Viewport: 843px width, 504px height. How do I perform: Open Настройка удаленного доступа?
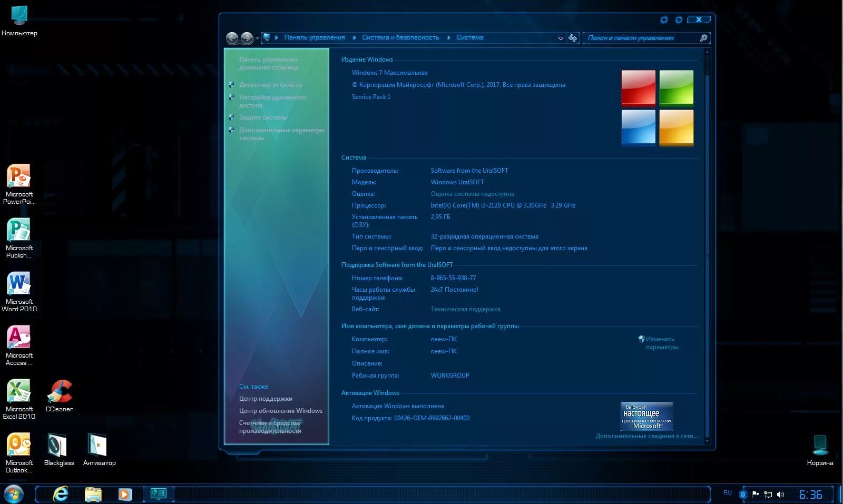coord(272,101)
